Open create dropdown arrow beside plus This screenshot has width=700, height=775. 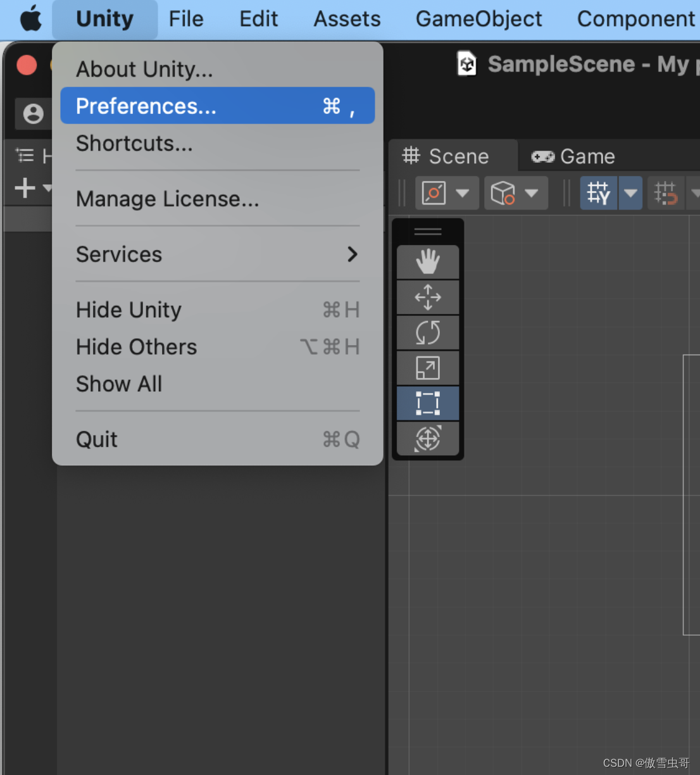click(47, 188)
